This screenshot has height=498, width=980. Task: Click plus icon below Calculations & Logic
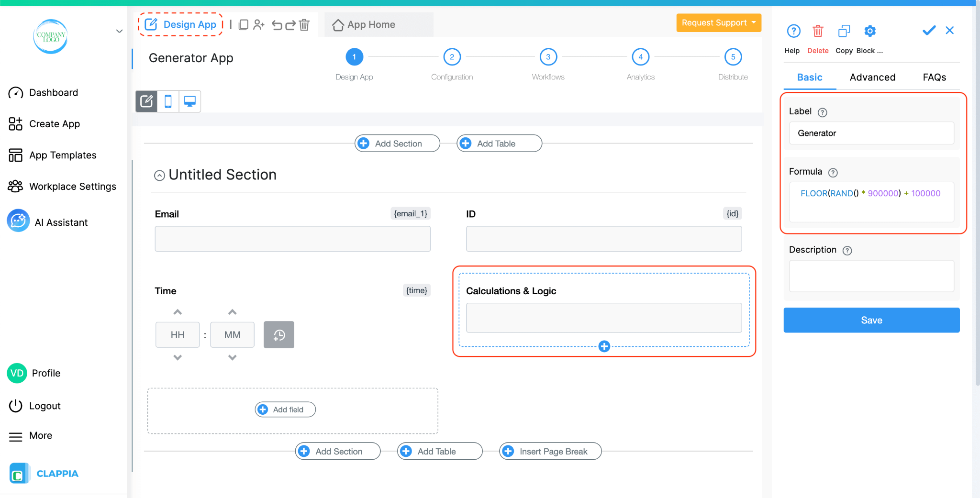[604, 346]
